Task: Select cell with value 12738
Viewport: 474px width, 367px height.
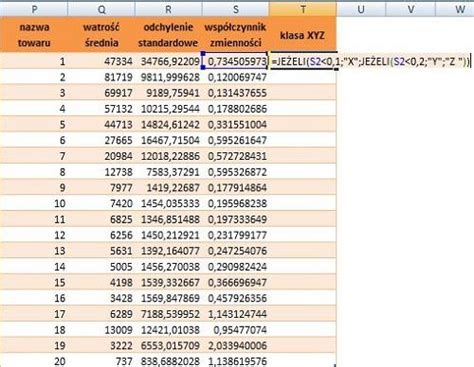Action: tap(101, 172)
